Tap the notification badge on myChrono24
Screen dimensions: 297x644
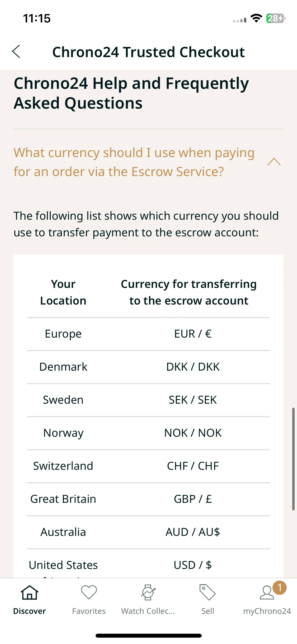coord(280,588)
